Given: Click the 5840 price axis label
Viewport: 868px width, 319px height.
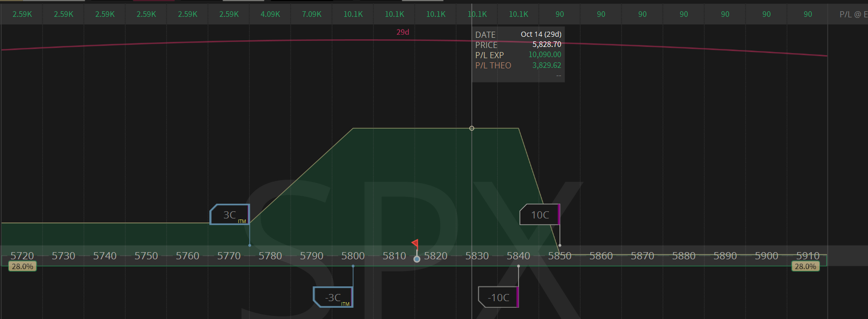Looking at the screenshot, I should [518, 256].
